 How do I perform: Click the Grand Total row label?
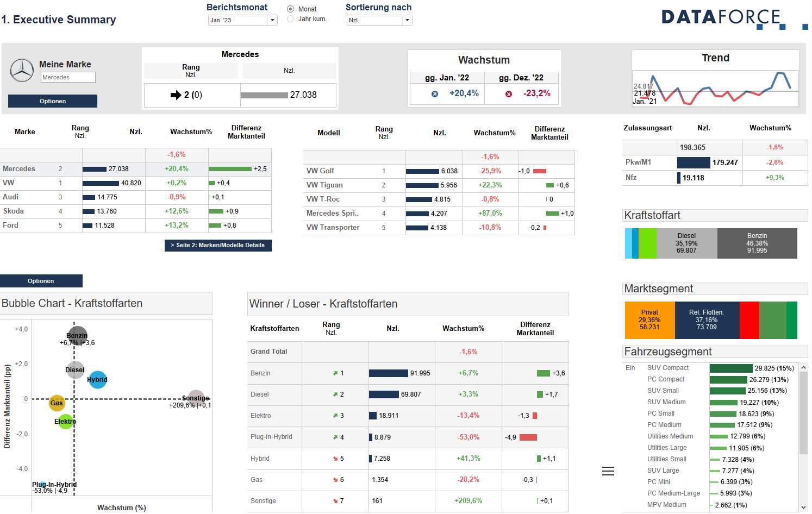coord(269,352)
